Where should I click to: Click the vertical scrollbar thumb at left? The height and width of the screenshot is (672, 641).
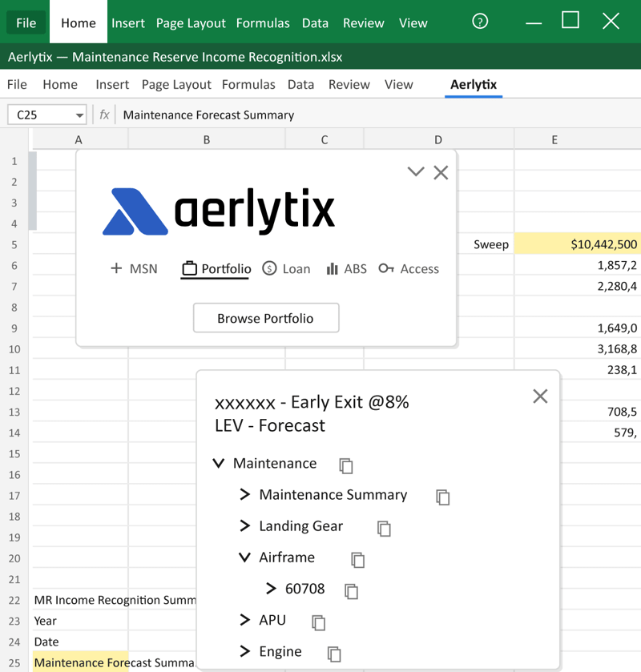pyautogui.click(x=32, y=191)
